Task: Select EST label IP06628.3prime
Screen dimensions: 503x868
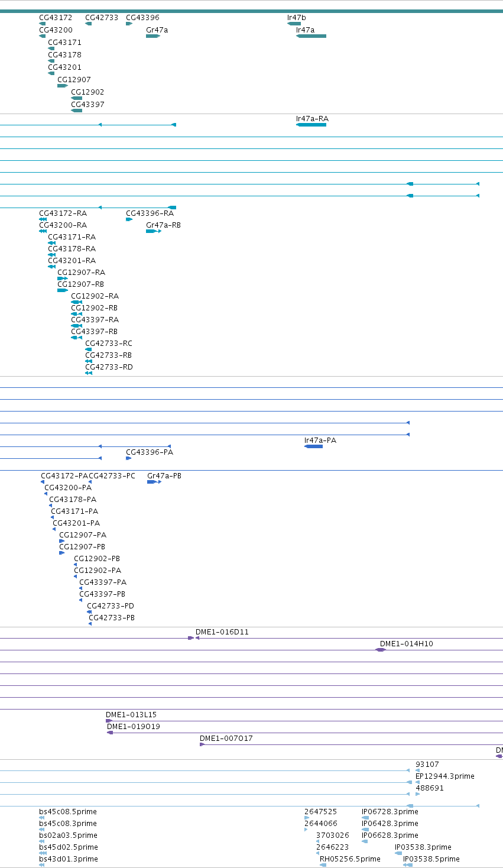Action: [390, 835]
